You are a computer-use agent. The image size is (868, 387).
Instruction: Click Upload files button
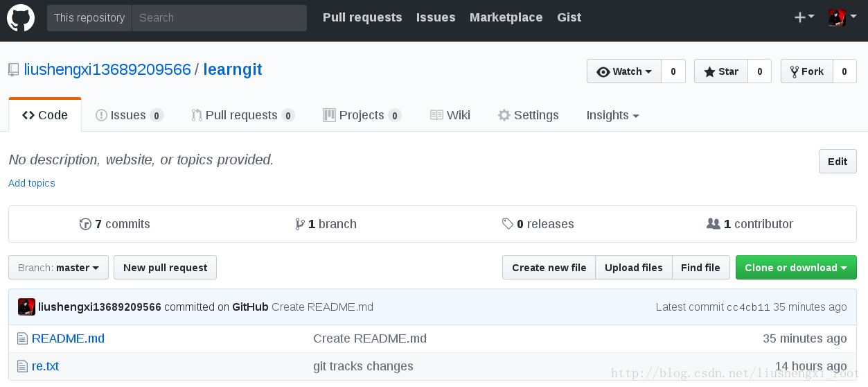coord(634,268)
